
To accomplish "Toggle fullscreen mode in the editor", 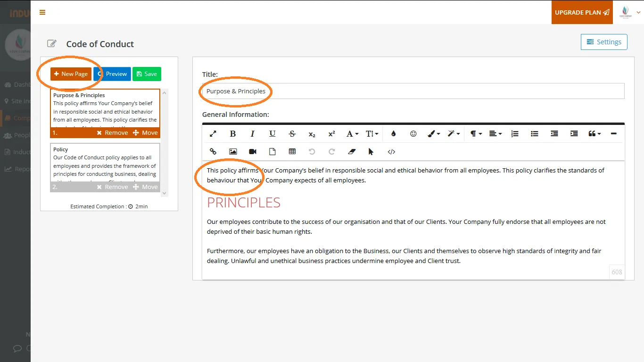I will tap(213, 134).
